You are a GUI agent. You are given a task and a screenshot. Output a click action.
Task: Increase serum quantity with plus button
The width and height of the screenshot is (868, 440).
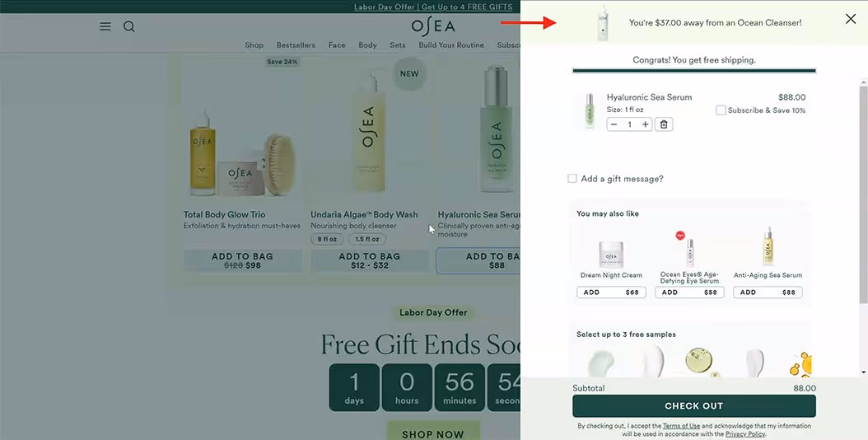(645, 124)
